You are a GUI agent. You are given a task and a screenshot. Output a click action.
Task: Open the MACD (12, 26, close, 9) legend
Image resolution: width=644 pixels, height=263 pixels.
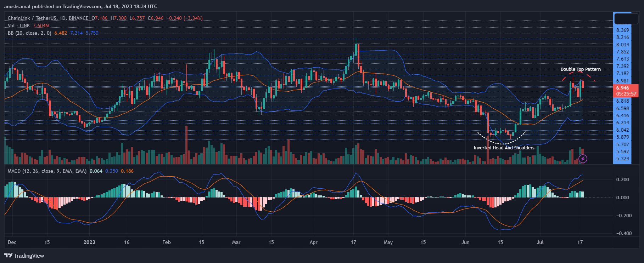pos(47,171)
